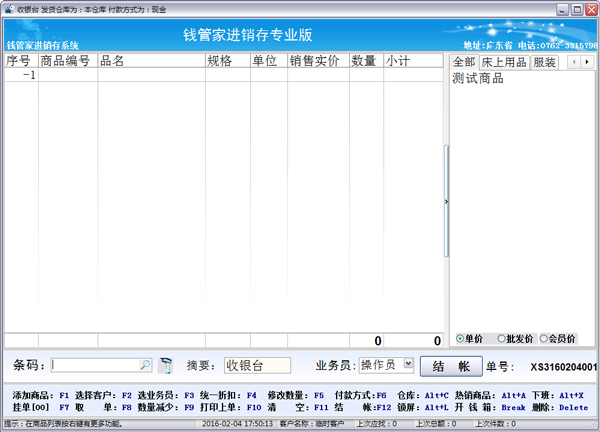600x432 pixels.
Task: Select the 批发价 wholesale price option
Action: pos(515,339)
